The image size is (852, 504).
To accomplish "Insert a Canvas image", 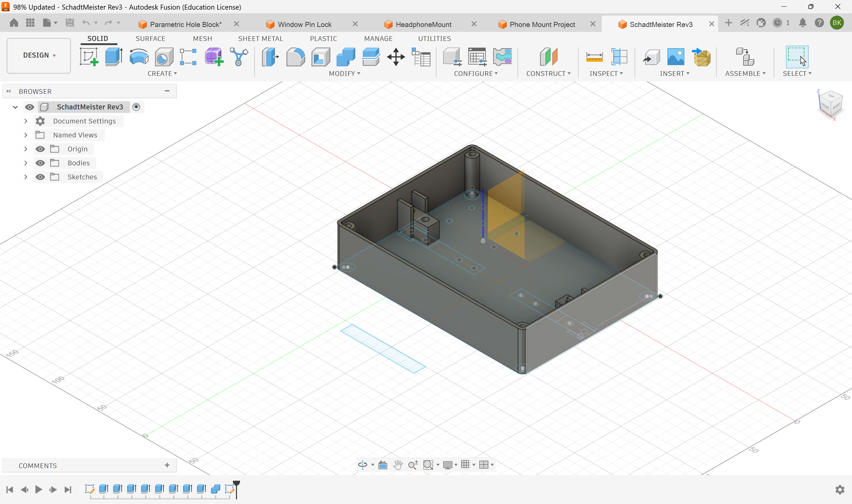I will tap(676, 57).
